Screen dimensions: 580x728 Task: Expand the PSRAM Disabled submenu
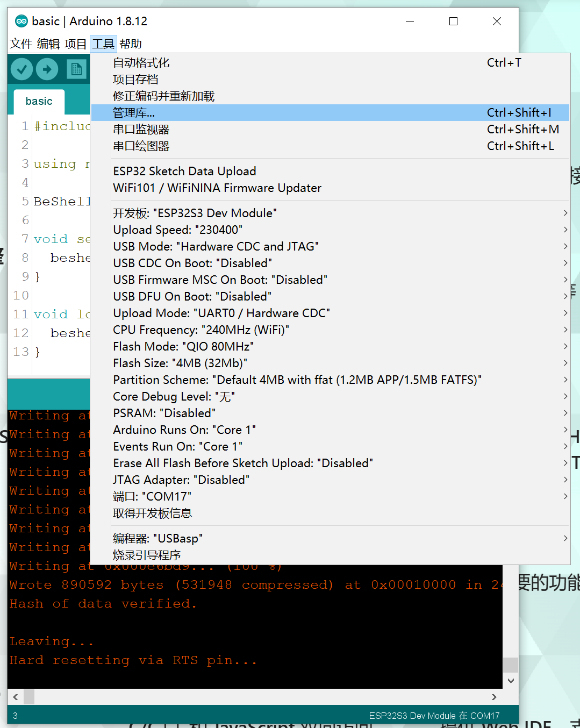point(330,413)
